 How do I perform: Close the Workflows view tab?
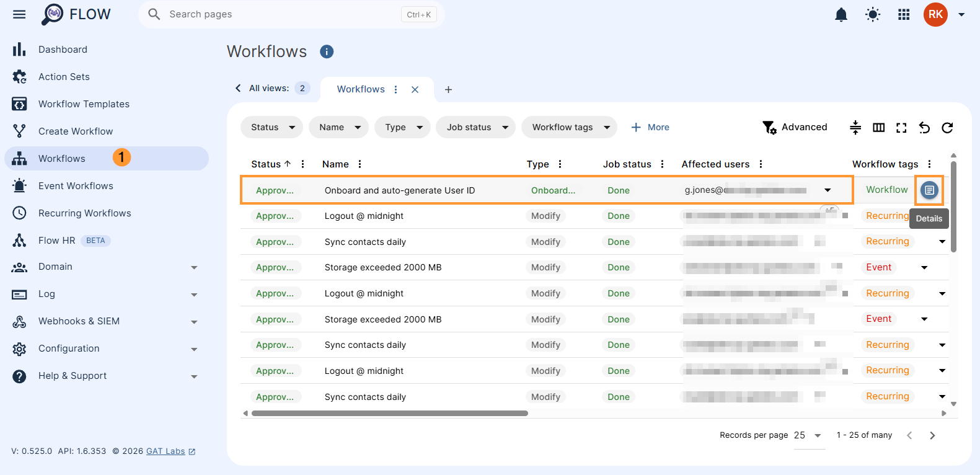tap(415, 89)
